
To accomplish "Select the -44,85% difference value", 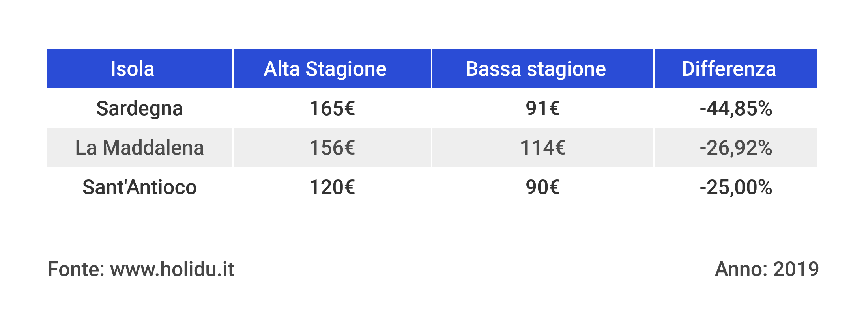I will coord(736,108).
